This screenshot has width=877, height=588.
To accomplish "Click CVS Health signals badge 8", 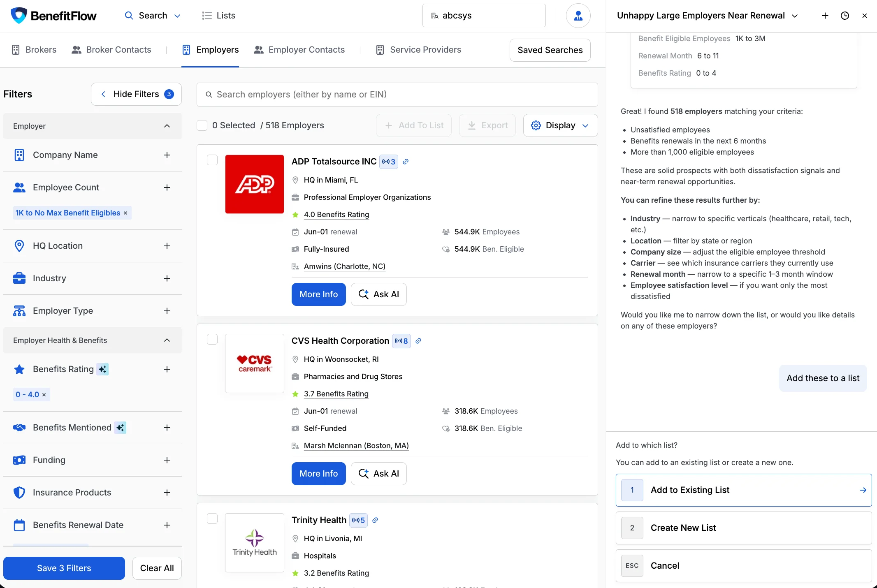I will pyautogui.click(x=401, y=341).
